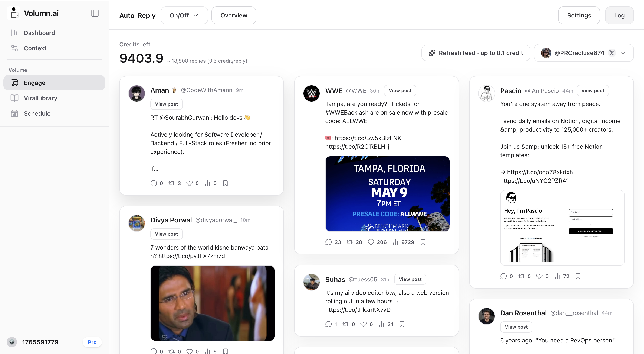Select Engage in the sidebar
The image size is (644, 354).
tap(54, 83)
